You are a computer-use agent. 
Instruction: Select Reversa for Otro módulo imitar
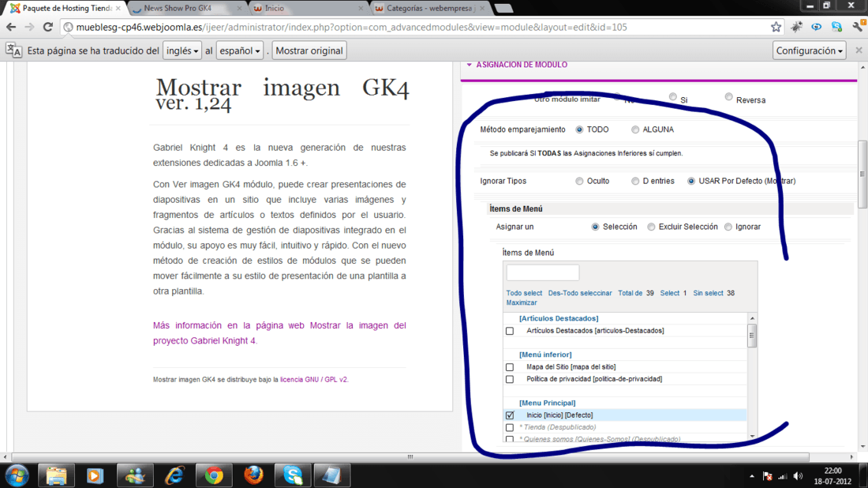[x=728, y=97]
